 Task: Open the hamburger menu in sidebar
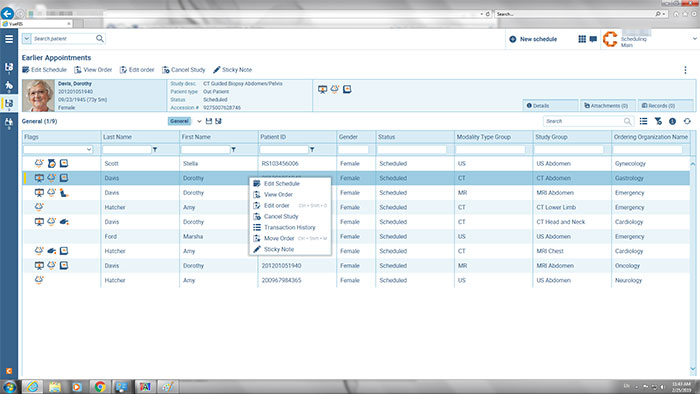(x=8, y=39)
